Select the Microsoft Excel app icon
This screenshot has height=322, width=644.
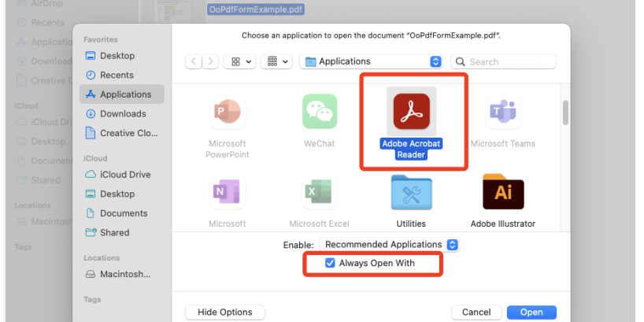tap(320, 192)
